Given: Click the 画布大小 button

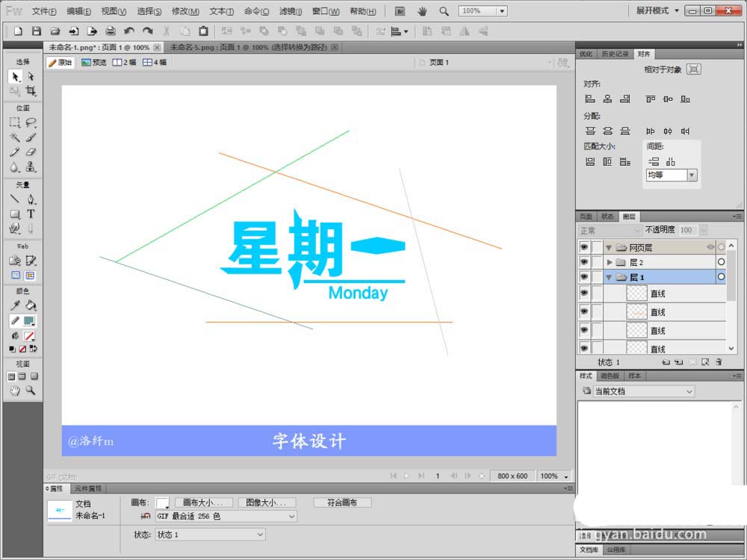Looking at the screenshot, I should 203,503.
